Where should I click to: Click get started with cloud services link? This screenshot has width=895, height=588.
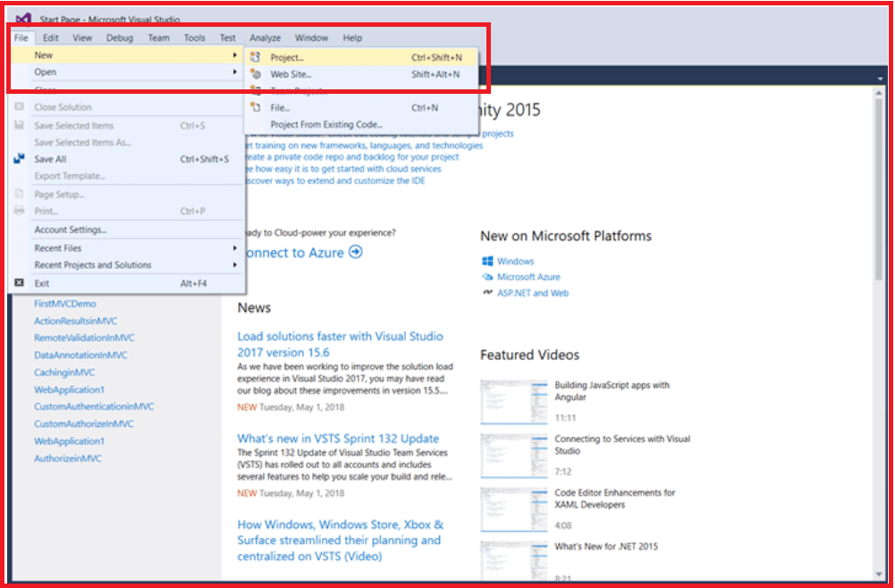343,169
